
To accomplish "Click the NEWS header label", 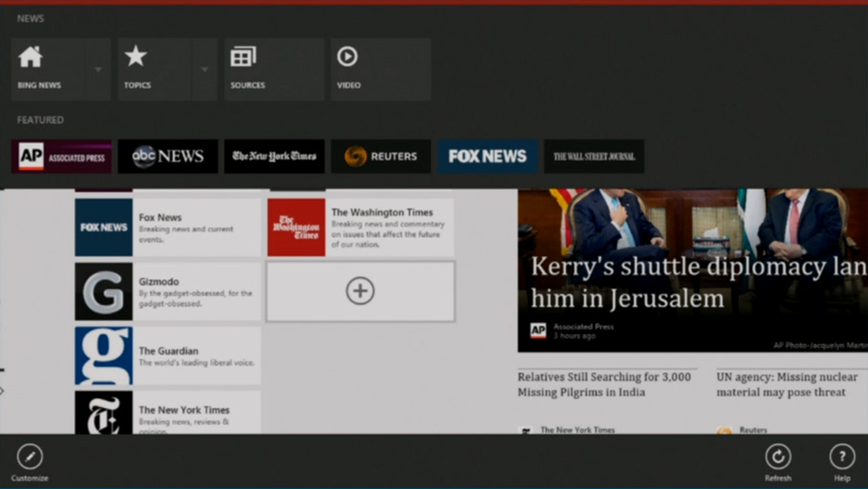I will 31,19.
